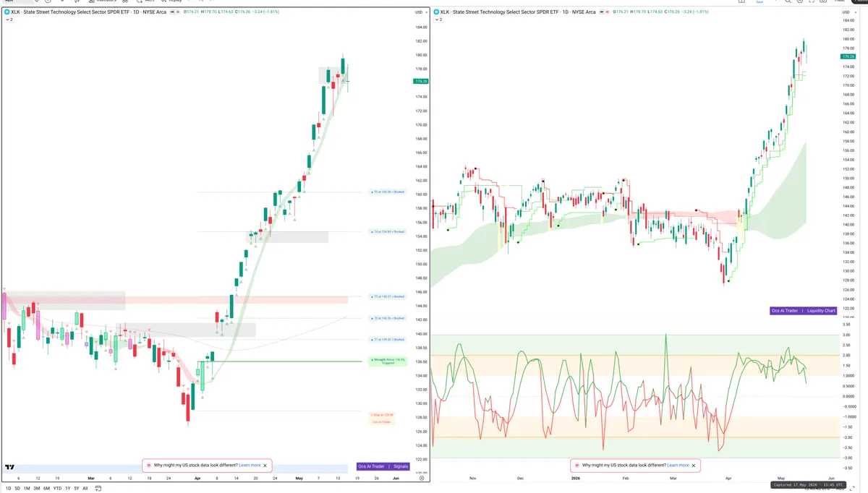
Task: Click XLK symbol title on right chart
Action: [517, 12]
